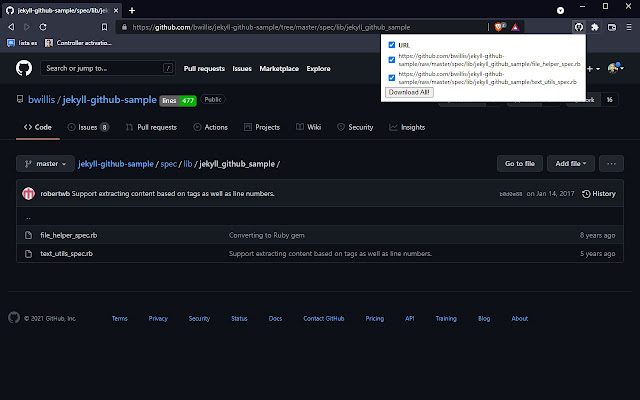The image size is (640, 400).
Task: Open the 'Controller activatio...' bookmark
Action: [78, 43]
